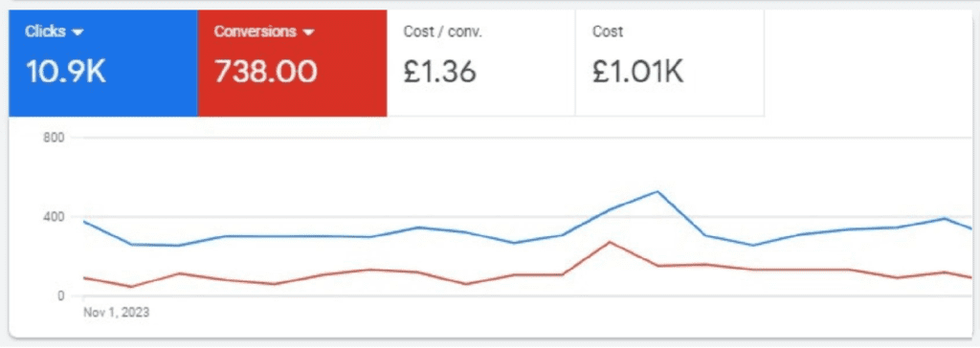Viewport: 980px width, 348px height.
Task: Click the highest peak of the red Conversions line
Action: click(610, 242)
